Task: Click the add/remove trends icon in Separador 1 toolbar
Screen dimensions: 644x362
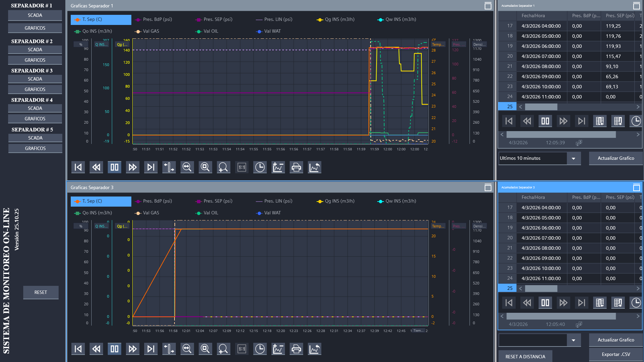Action: tap(278, 167)
